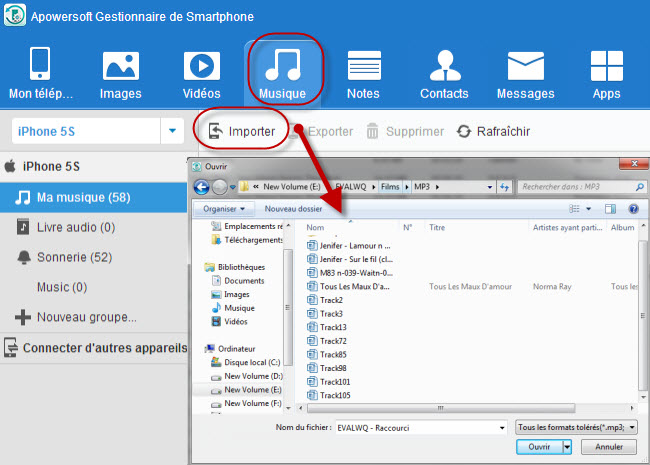This screenshot has width=650, height=465.
Task: Select Ordinateur in navigation pane
Action: (x=231, y=349)
